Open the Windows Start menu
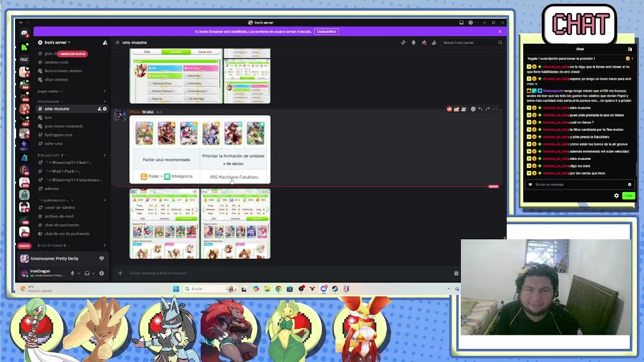This screenshot has width=644, height=362. (176, 289)
